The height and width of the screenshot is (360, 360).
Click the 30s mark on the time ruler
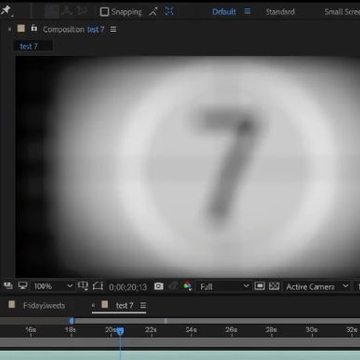click(x=311, y=330)
